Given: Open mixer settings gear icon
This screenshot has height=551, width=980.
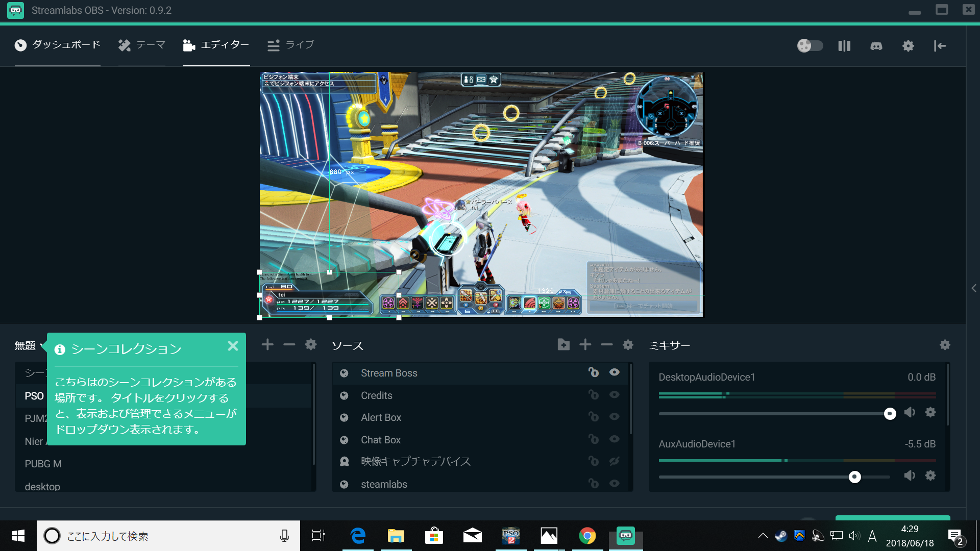Looking at the screenshot, I should [945, 345].
